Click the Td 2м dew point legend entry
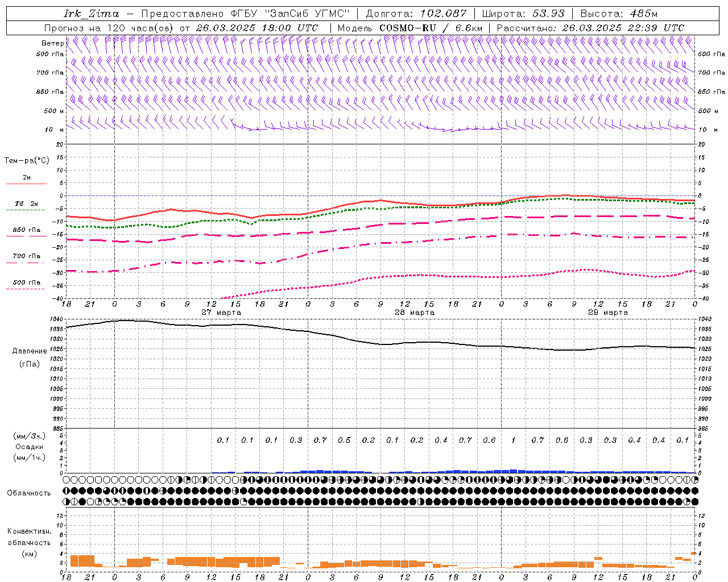This screenshot has width=728, height=582. click(26, 203)
